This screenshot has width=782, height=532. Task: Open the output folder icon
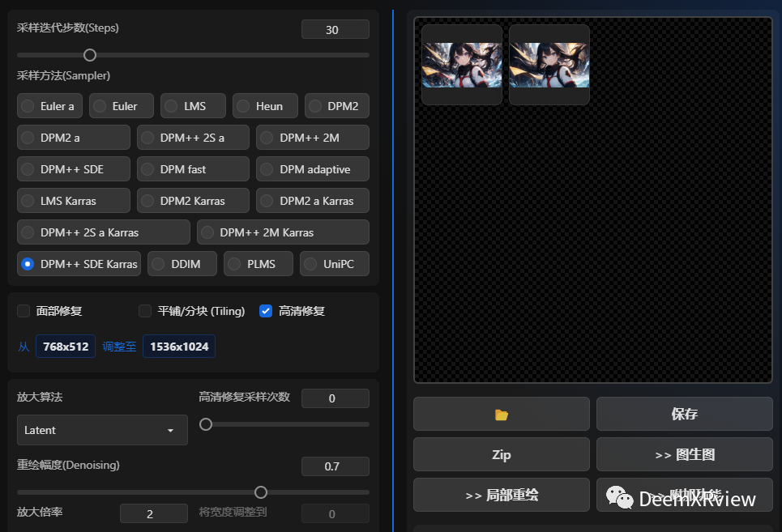501,414
